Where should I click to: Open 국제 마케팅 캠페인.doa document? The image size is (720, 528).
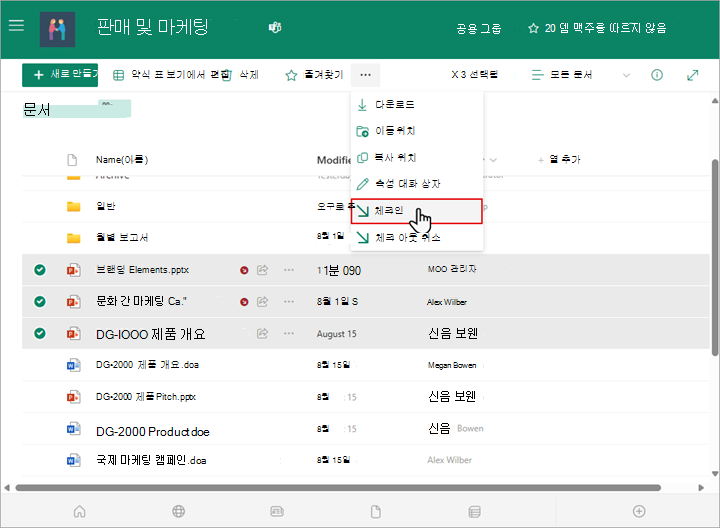(x=151, y=460)
